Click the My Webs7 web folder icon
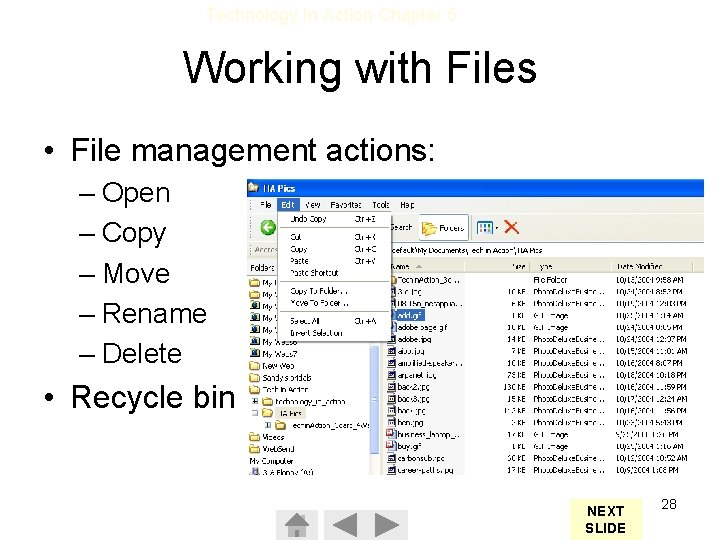Viewport: 720px width, 540px height. coord(255,353)
